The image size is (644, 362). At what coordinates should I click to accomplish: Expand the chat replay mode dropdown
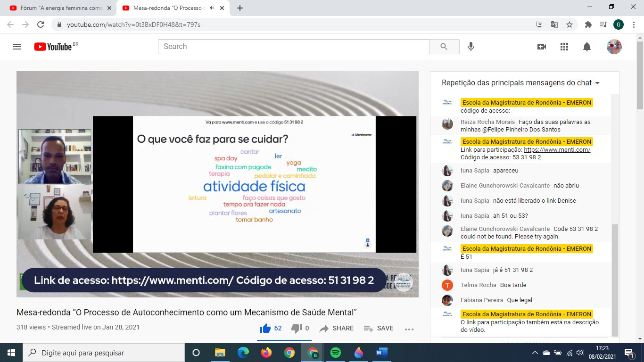coord(597,83)
